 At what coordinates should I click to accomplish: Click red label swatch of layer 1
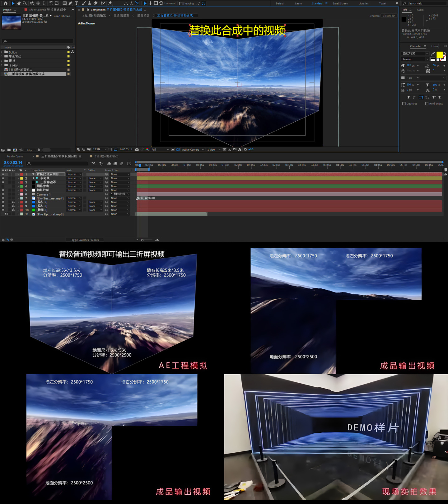click(22, 175)
